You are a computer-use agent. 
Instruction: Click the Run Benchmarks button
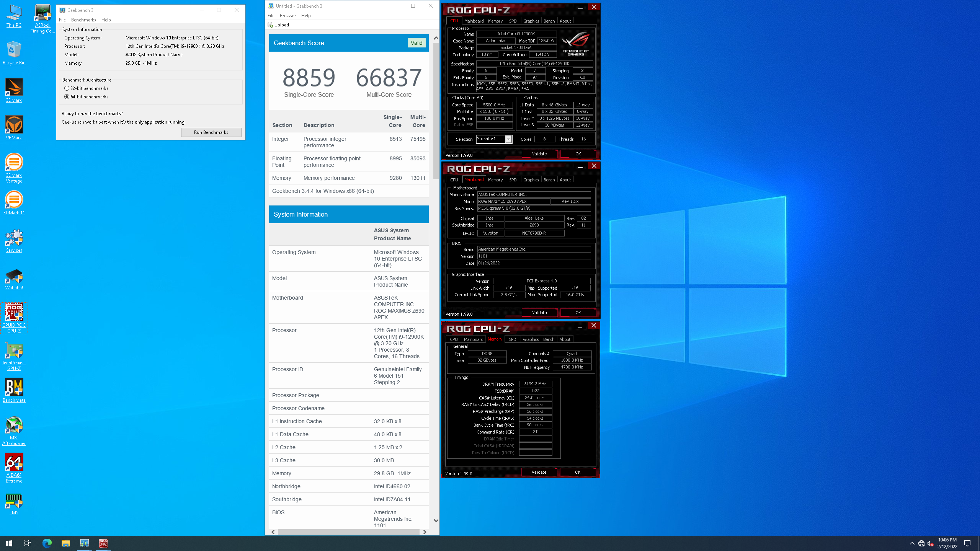[211, 132]
